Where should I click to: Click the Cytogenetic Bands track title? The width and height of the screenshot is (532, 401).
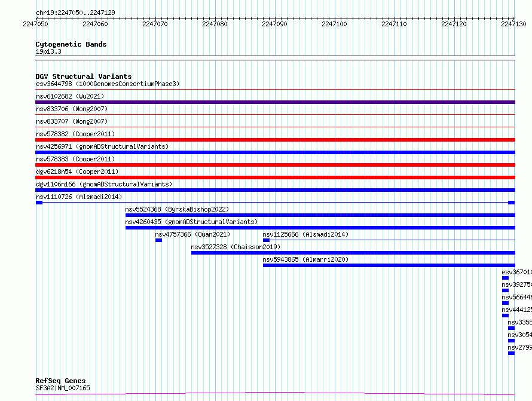pyautogui.click(x=71, y=44)
